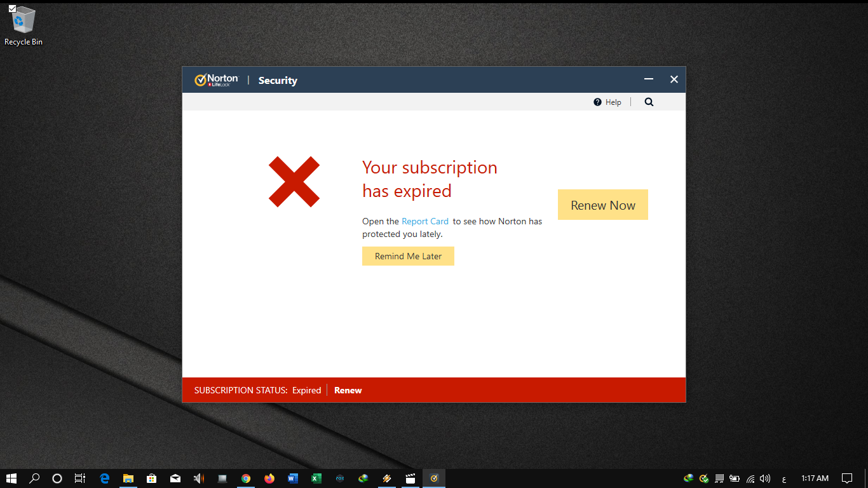Click the Security title in the Norton header
The height and width of the screenshot is (488, 868).
click(x=278, y=81)
